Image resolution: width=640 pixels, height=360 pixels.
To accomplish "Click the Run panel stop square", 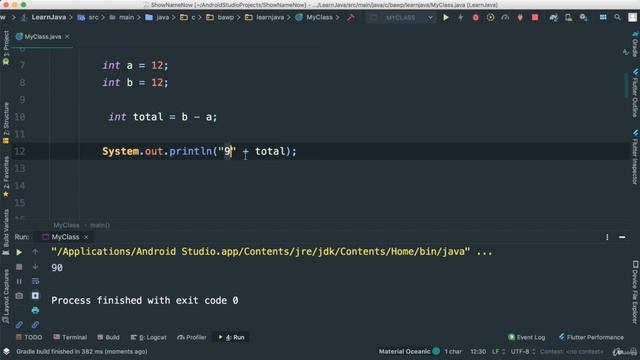I will (x=19, y=267).
